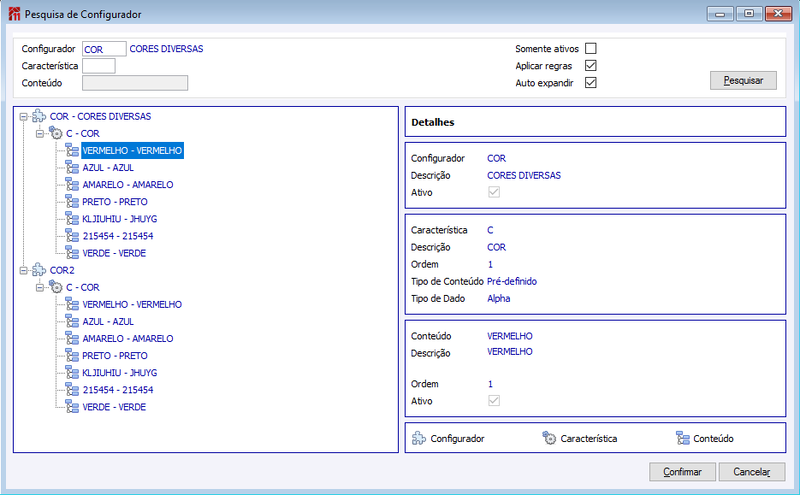Click content icon of first AZUL - AZUL row
800x495 pixels.
coord(72,167)
